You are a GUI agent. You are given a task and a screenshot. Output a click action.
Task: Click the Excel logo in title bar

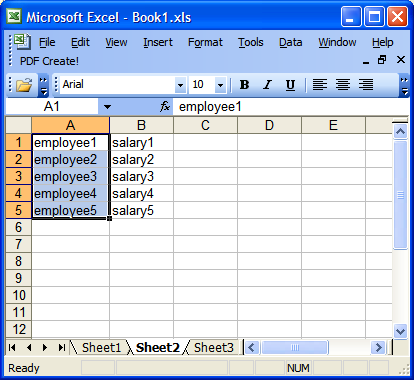click(14, 16)
